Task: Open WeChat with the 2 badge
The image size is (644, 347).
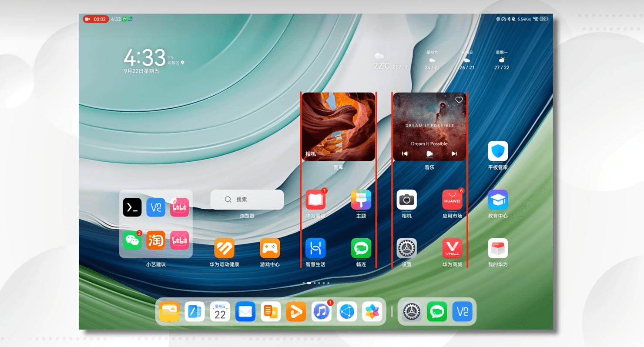Action: pyautogui.click(x=132, y=240)
